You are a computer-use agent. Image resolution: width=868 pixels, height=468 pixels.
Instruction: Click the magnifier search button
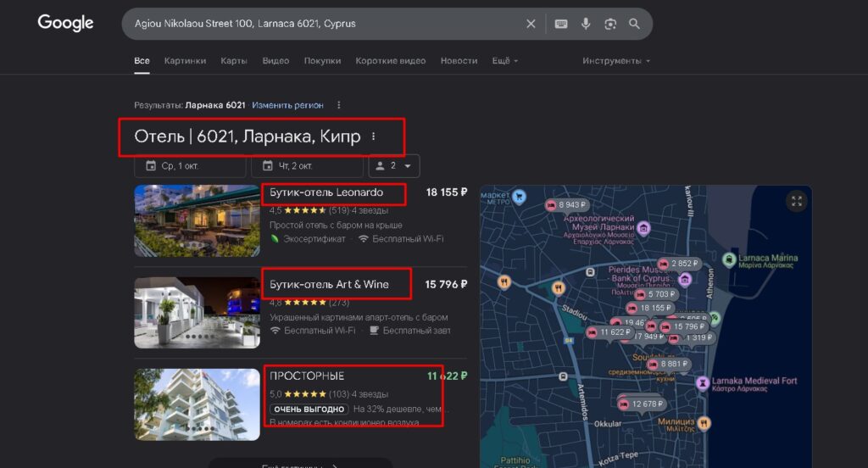pyautogui.click(x=635, y=24)
